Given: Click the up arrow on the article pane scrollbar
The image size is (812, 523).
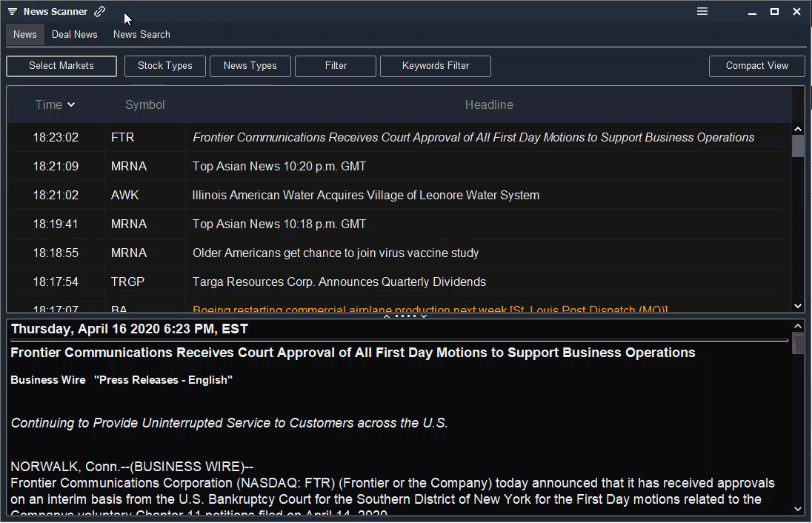Looking at the screenshot, I should [x=798, y=324].
